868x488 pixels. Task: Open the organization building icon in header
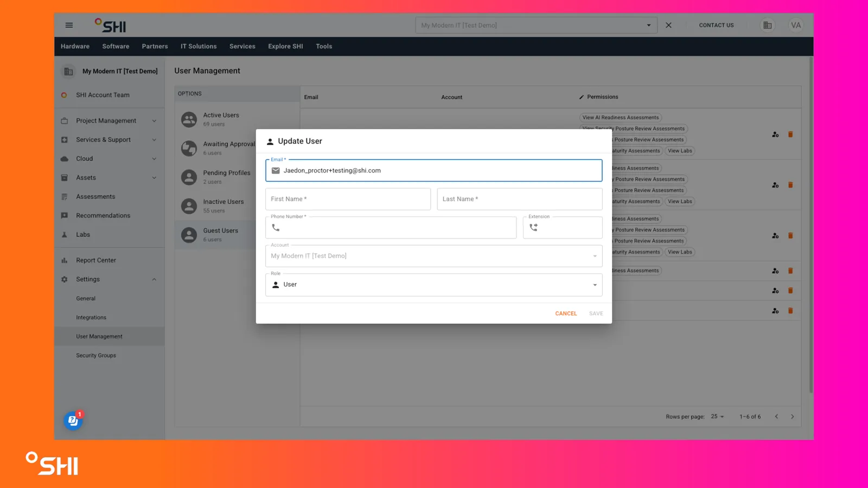(x=767, y=25)
